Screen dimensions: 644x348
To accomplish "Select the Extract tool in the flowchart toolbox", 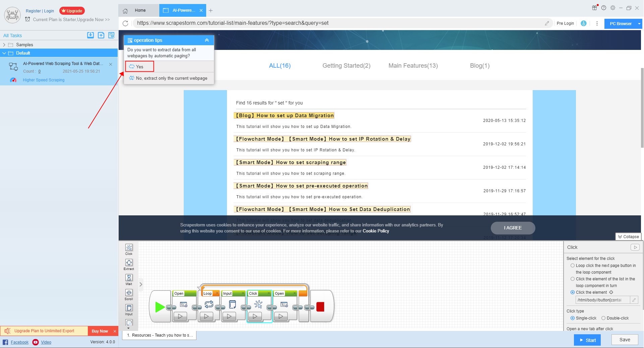I will point(129,265).
